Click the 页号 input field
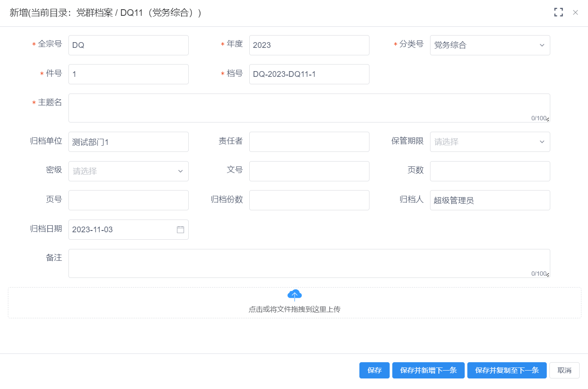 click(x=128, y=200)
